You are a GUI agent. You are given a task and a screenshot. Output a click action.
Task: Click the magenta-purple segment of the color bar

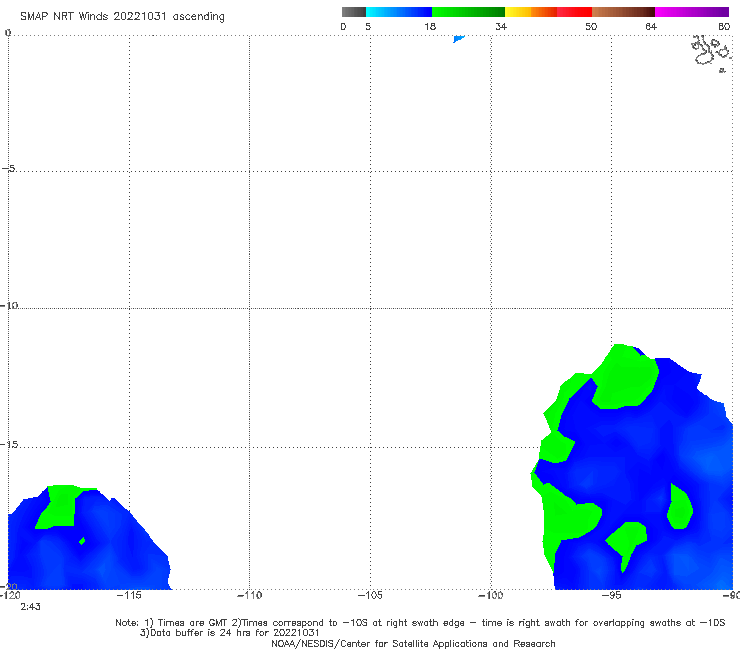692,12
